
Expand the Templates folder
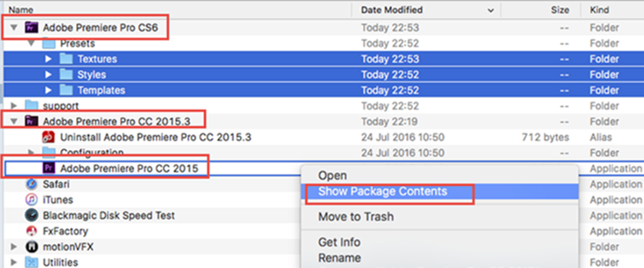tap(49, 90)
